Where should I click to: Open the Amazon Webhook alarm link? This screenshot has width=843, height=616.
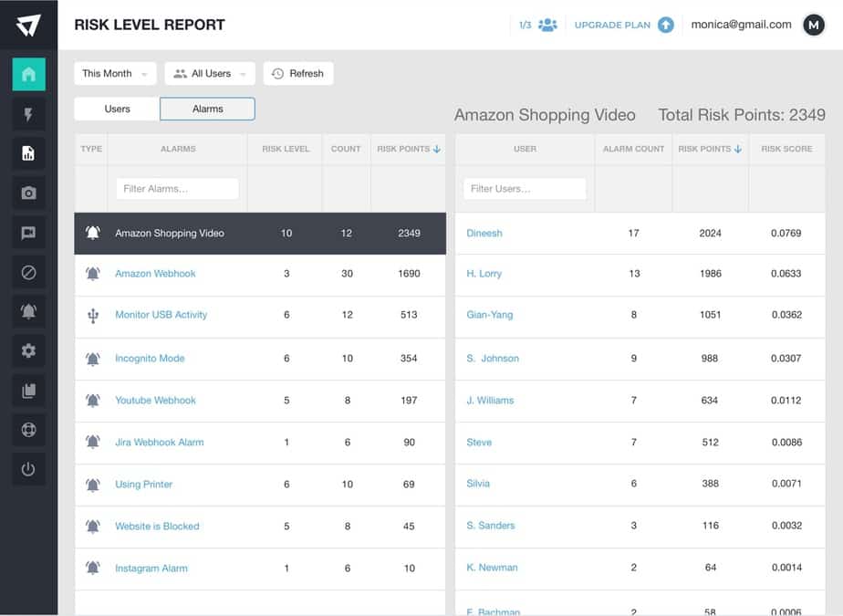[155, 273]
